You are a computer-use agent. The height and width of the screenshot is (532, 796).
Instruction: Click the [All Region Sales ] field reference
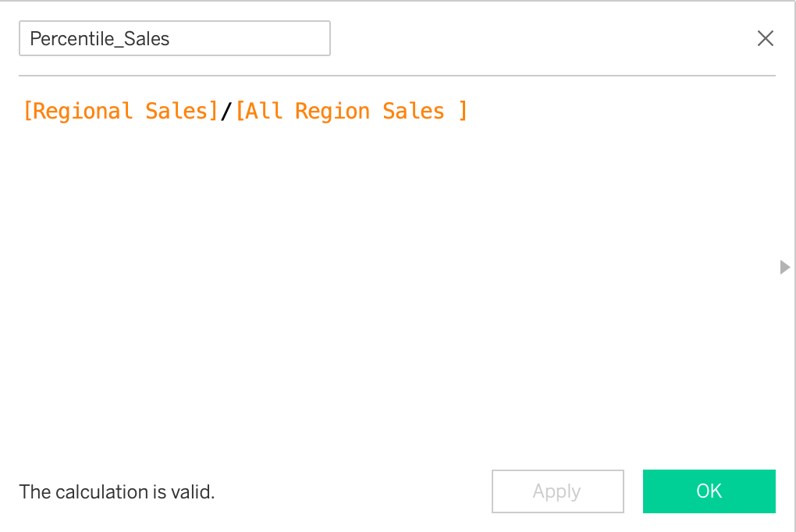pyautogui.click(x=350, y=112)
